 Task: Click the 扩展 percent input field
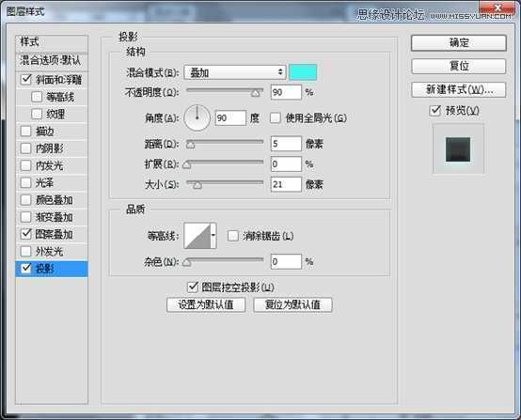pos(286,164)
